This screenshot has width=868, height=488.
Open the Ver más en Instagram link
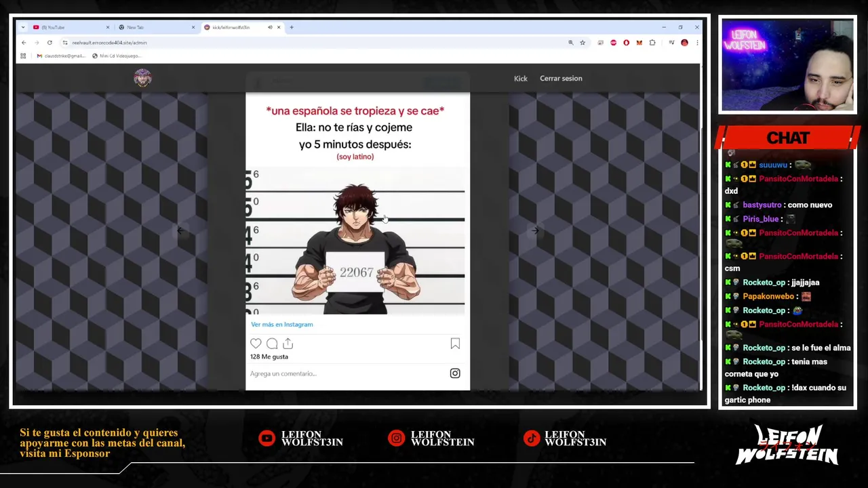[281, 325]
